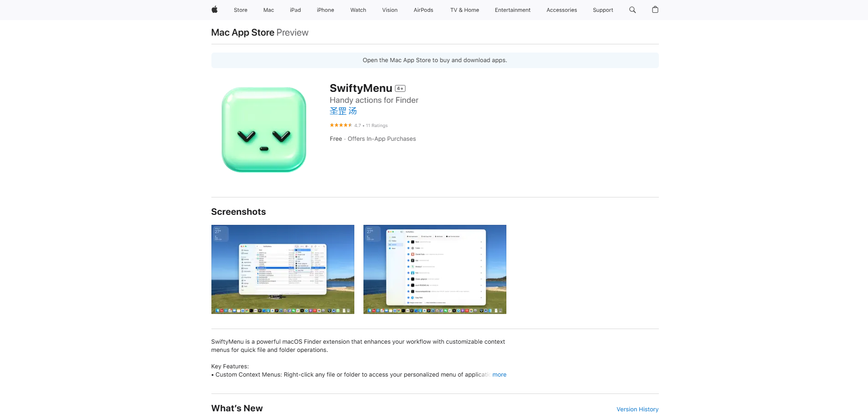Open the Support page

tap(602, 10)
